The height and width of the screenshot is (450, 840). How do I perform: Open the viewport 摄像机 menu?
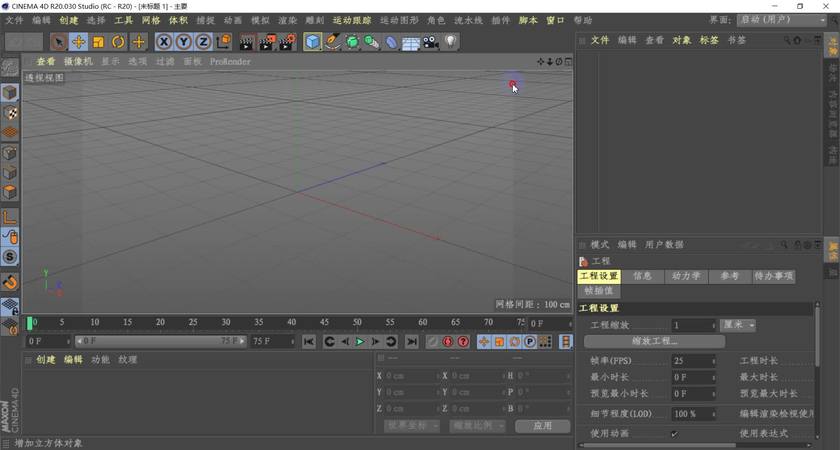pyautogui.click(x=78, y=62)
